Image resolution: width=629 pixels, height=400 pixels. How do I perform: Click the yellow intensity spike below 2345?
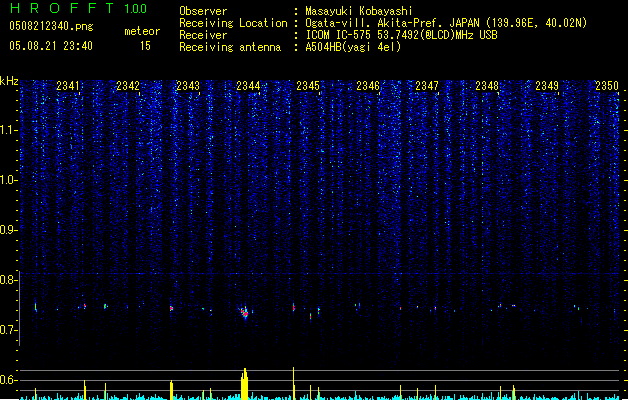click(294, 383)
